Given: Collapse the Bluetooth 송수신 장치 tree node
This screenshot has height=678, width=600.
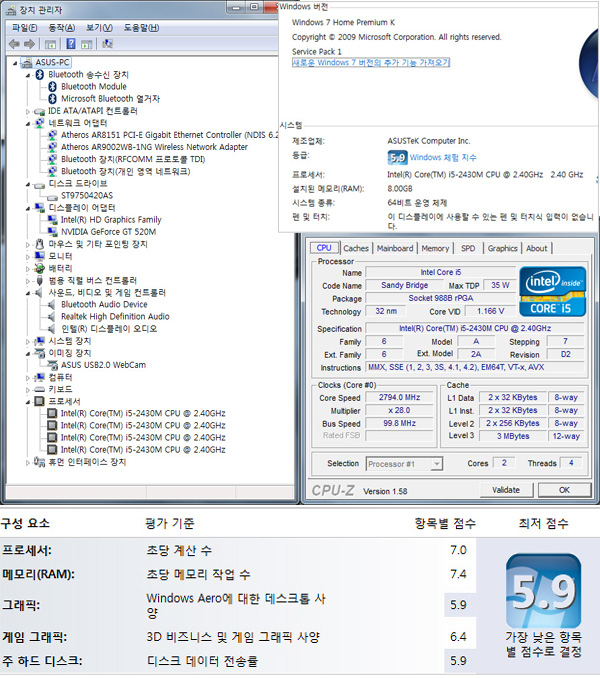Looking at the screenshot, I should 28,75.
